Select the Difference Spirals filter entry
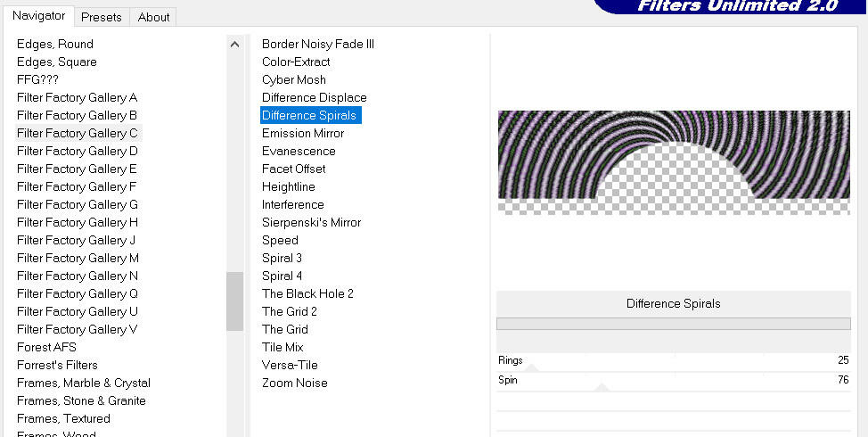This screenshot has width=868, height=437. click(x=308, y=115)
